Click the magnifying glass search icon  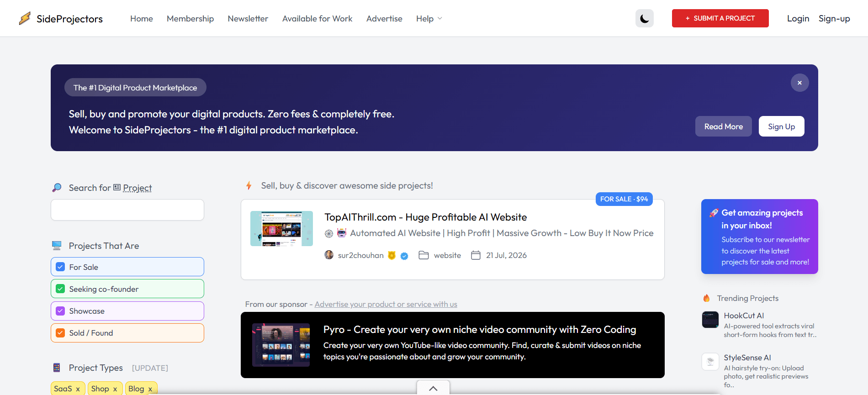click(x=57, y=188)
